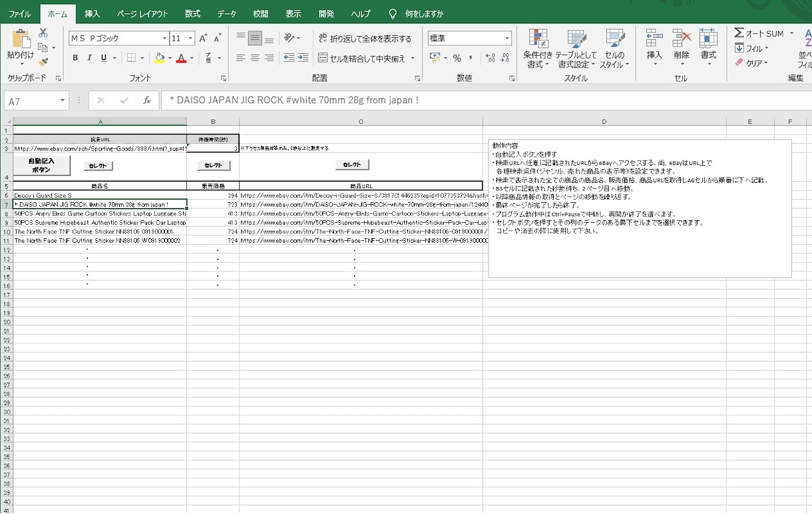Toggle Wrap Text (折り返して全体を表示する)

[x=365, y=39]
